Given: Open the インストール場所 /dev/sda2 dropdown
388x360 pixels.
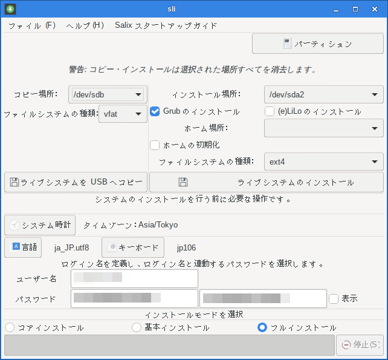Looking at the screenshot, I should 324,95.
